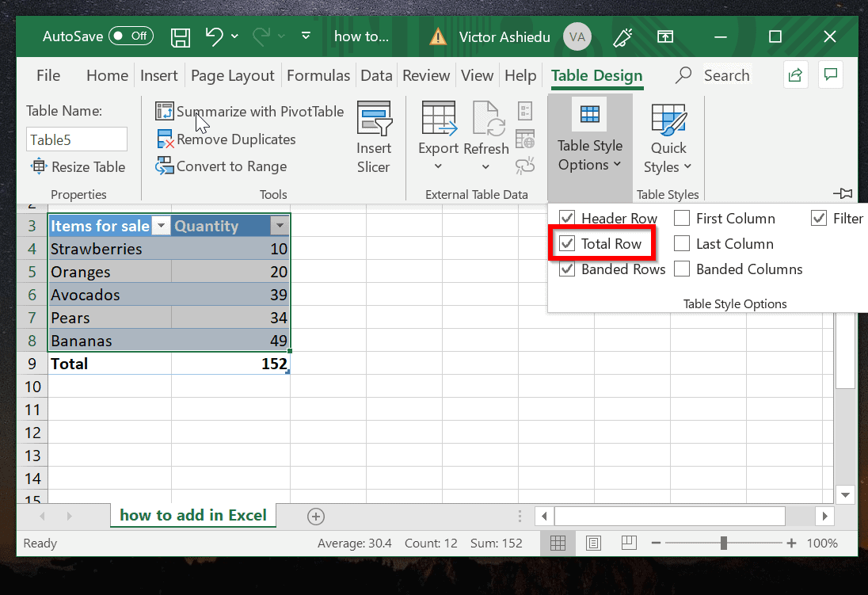This screenshot has height=595, width=868.
Task: Expand the Quick Styles dropdown arrow
Action: (x=687, y=166)
